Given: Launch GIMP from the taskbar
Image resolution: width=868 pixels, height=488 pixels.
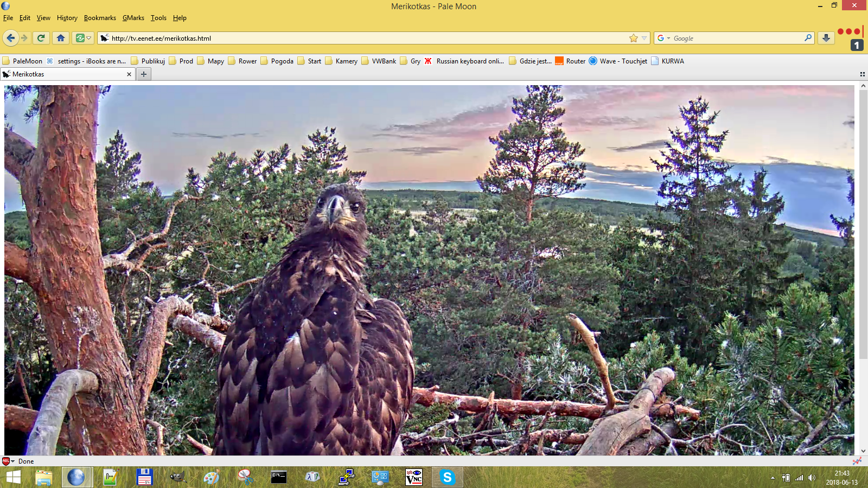Looking at the screenshot, I should click(x=177, y=477).
